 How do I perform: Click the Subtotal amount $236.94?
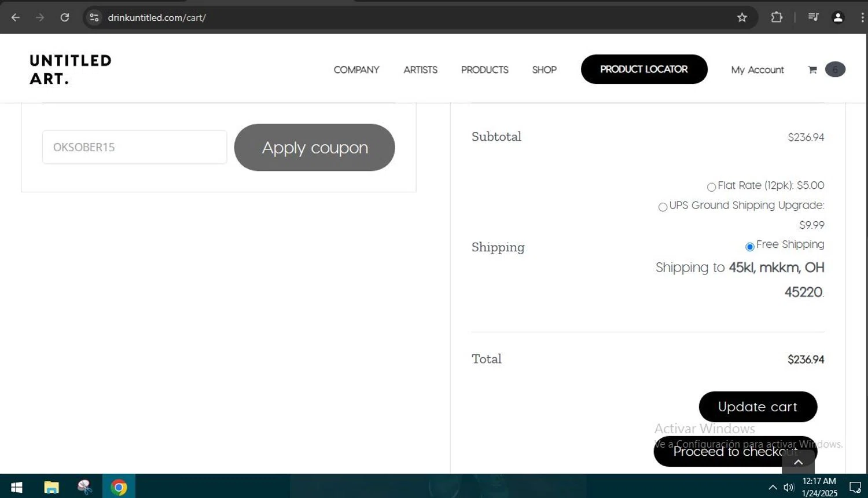coord(806,137)
